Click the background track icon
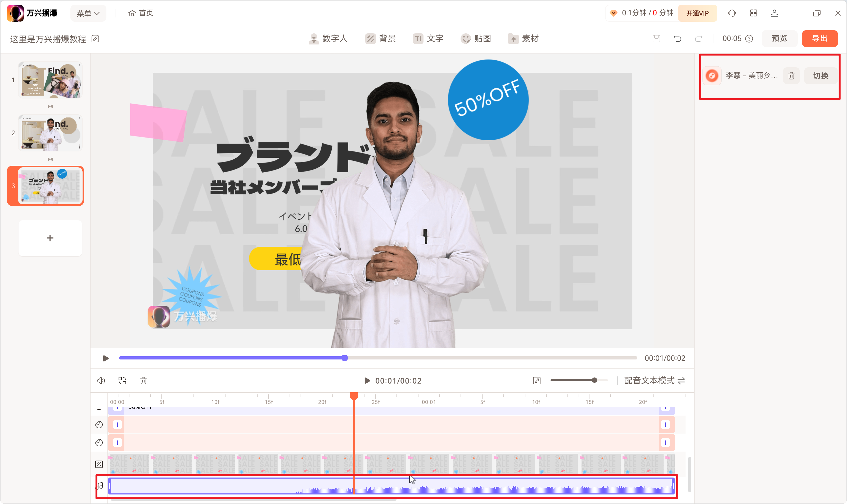The width and height of the screenshot is (847, 504). tap(99, 464)
